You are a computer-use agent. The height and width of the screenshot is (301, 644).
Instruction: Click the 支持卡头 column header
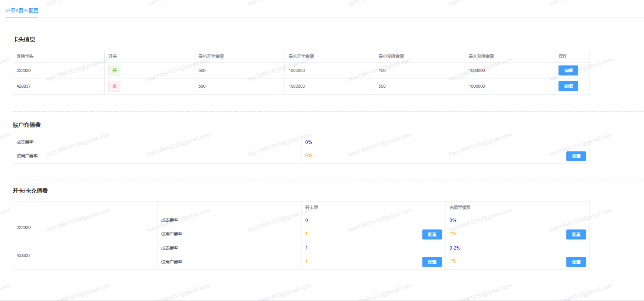(25, 56)
